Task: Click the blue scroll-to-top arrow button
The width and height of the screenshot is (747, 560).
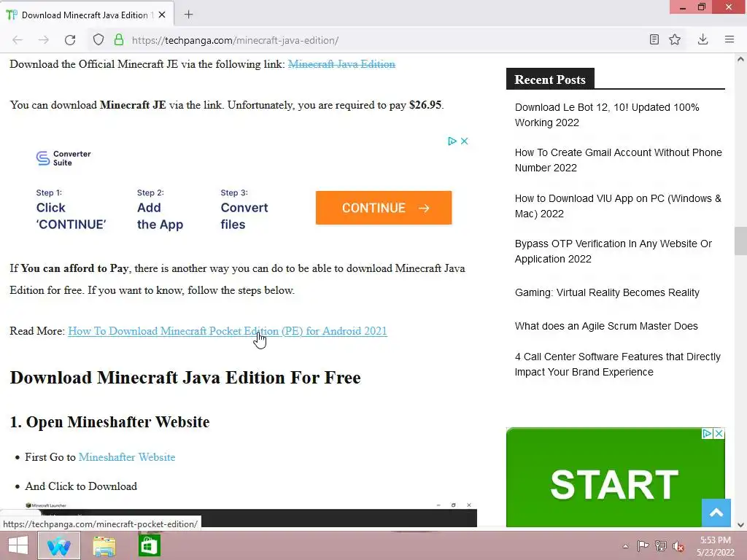Action: [716, 513]
